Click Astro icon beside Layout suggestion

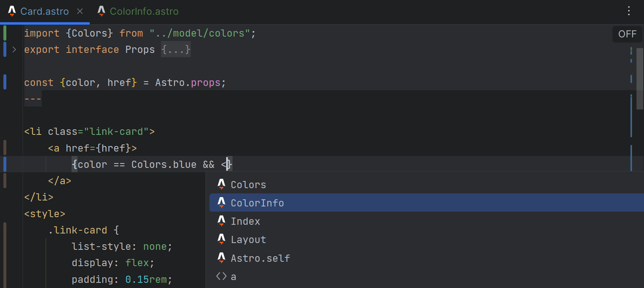[221, 239]
